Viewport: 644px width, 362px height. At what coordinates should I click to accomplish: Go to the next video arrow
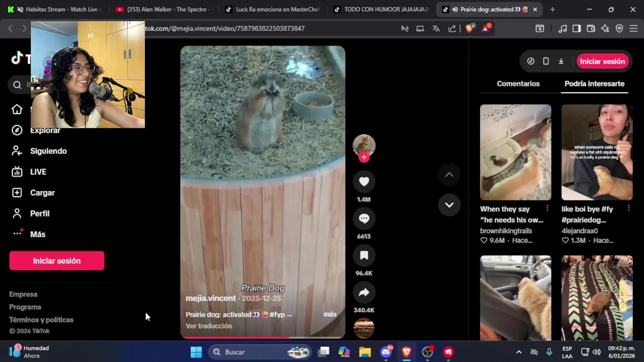point(449,205)
